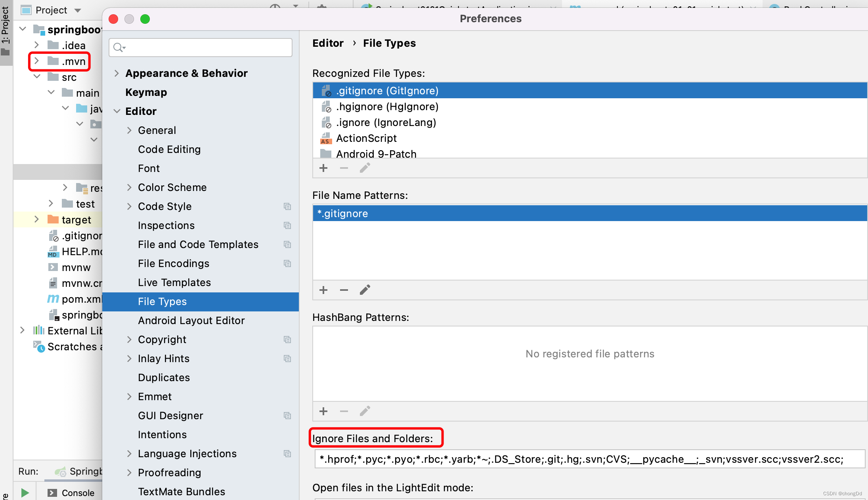Expand the Emmet settings node
868x500 pixels.
129,397
